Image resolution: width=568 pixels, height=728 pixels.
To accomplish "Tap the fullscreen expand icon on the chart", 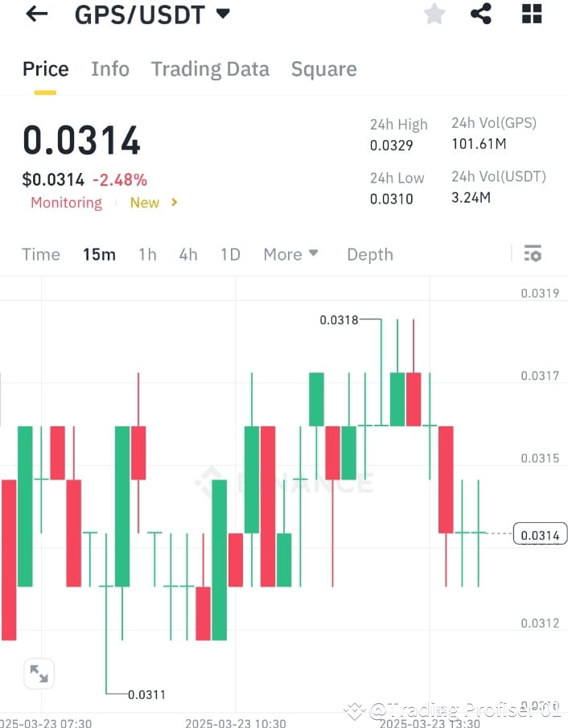I will pos(39,674).
